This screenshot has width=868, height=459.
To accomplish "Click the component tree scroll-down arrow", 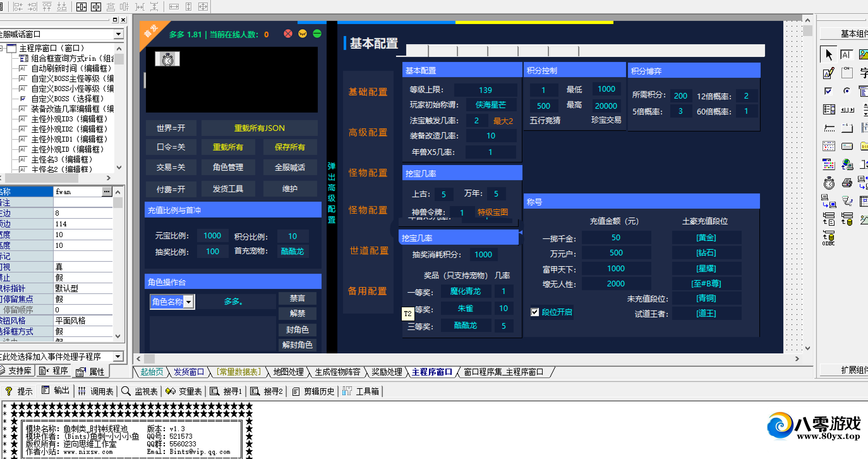I will click(119, 168).
